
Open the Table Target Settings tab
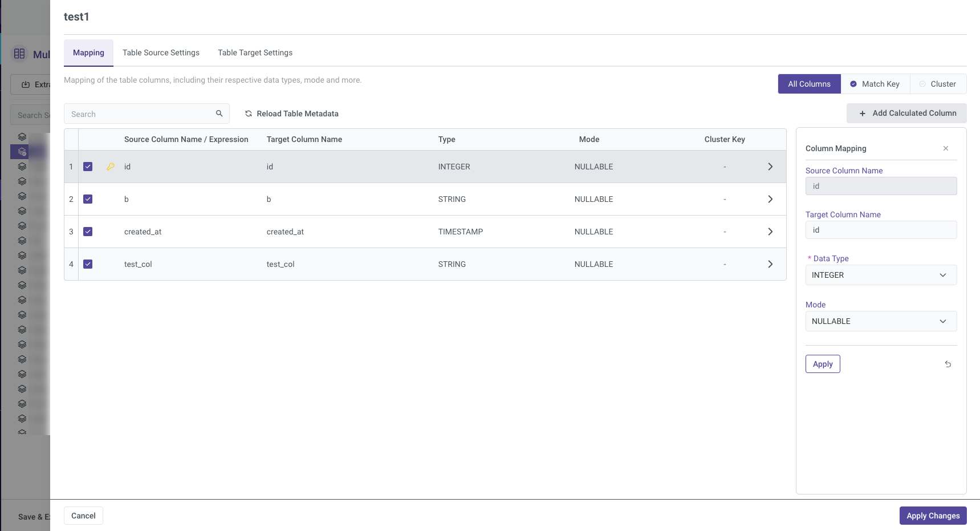[x=255, y=52]
